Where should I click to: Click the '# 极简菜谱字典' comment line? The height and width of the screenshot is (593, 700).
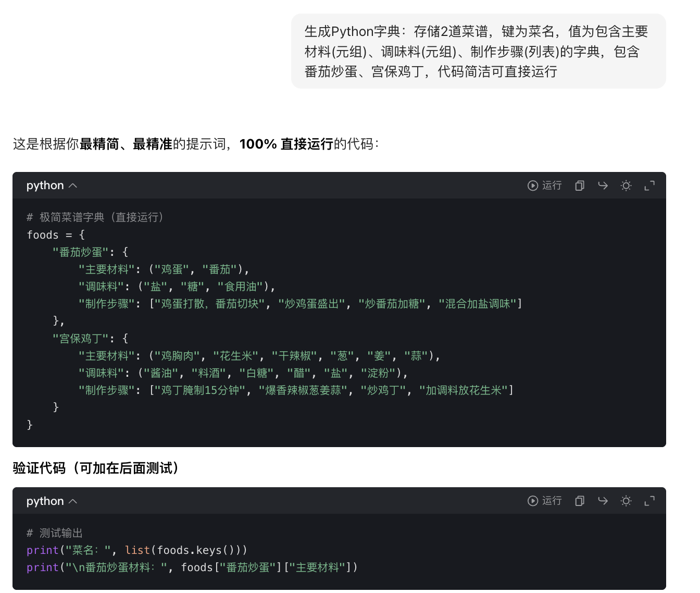tap(95, 217)
